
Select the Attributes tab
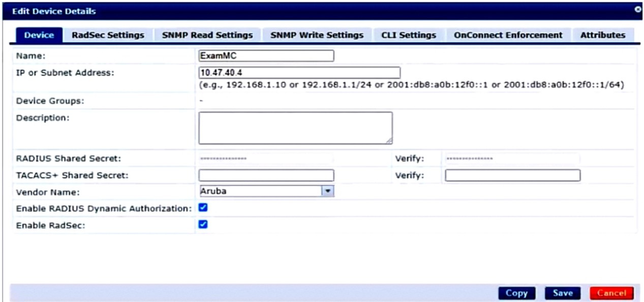(602, 35)
